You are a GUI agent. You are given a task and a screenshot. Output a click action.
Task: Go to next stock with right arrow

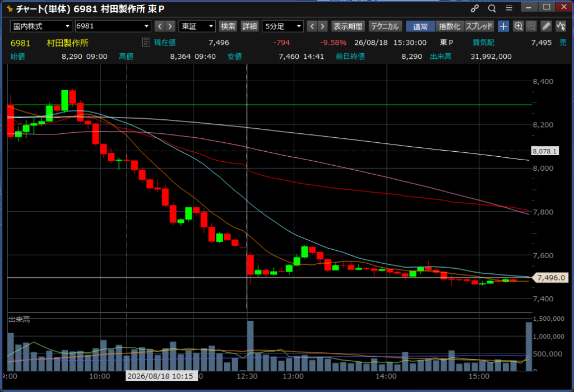tap(170, 26)
